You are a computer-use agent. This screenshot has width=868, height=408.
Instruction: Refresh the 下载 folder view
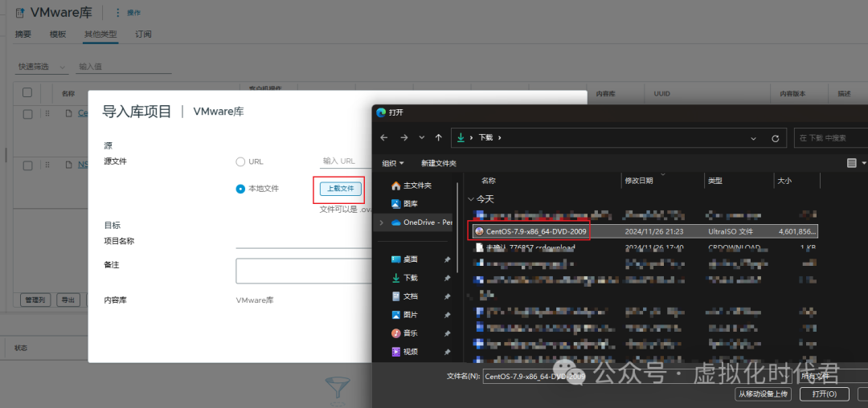pyautogui.click(x=775, y=138)
